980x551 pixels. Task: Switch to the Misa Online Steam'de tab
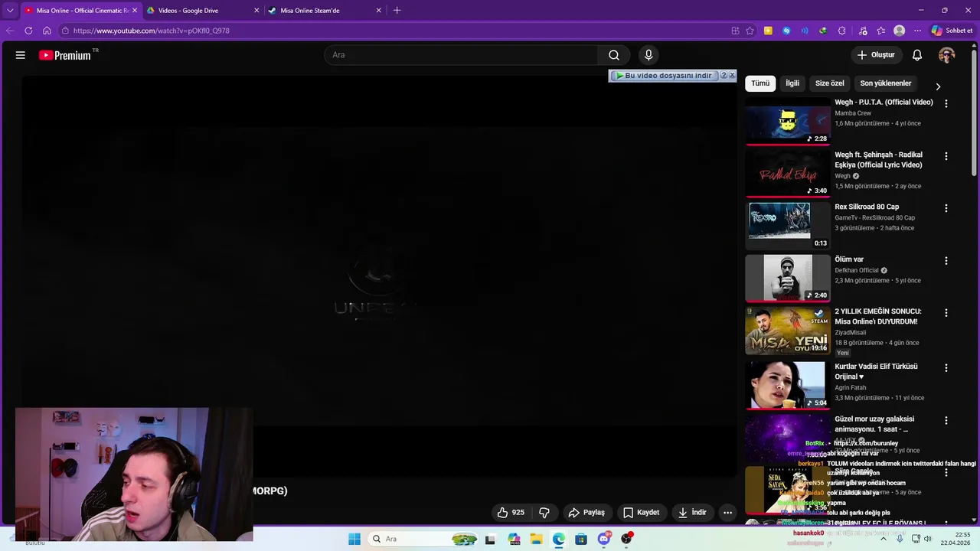click(325, 11)
